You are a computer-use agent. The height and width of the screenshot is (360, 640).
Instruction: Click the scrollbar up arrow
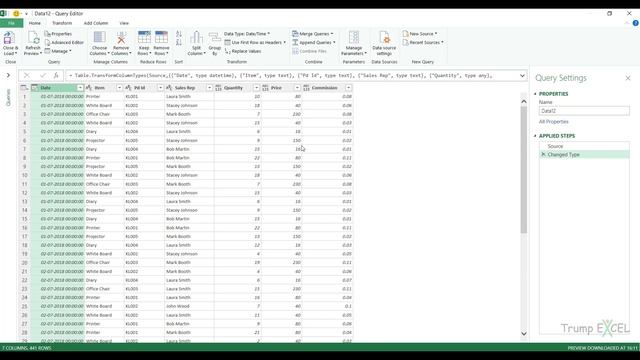pyautogui.click(x=524, y=101)
